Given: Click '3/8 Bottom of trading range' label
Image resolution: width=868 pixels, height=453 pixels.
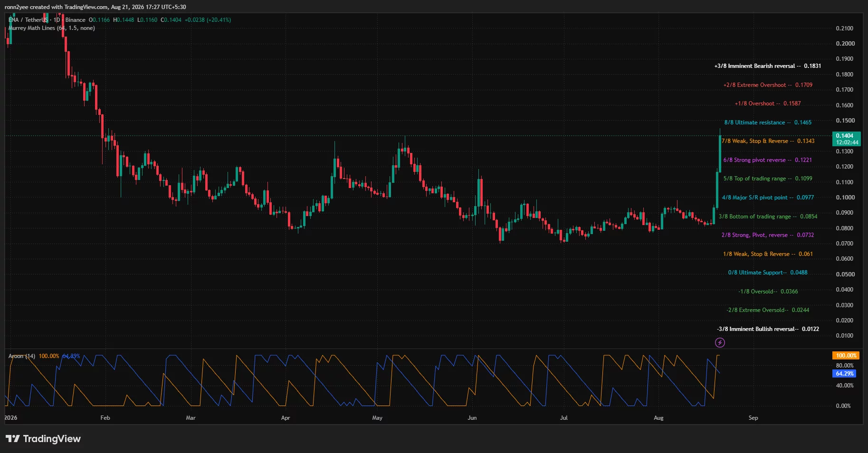Looking at the screenshot, I should [768, 217].
